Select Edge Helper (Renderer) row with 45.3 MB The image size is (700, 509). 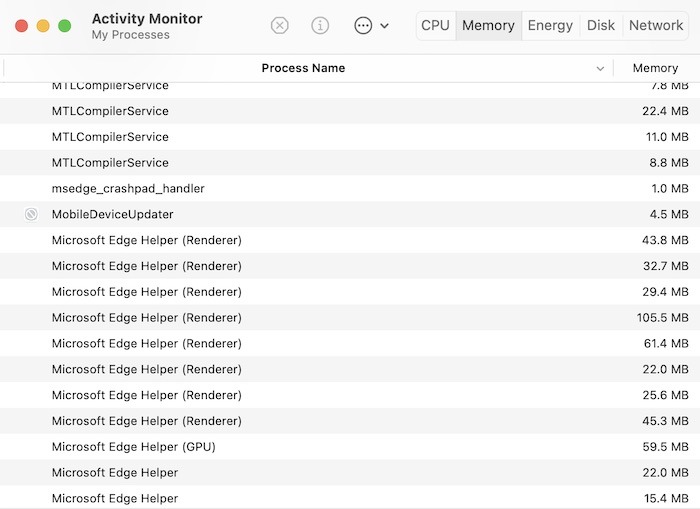point(350,421)
